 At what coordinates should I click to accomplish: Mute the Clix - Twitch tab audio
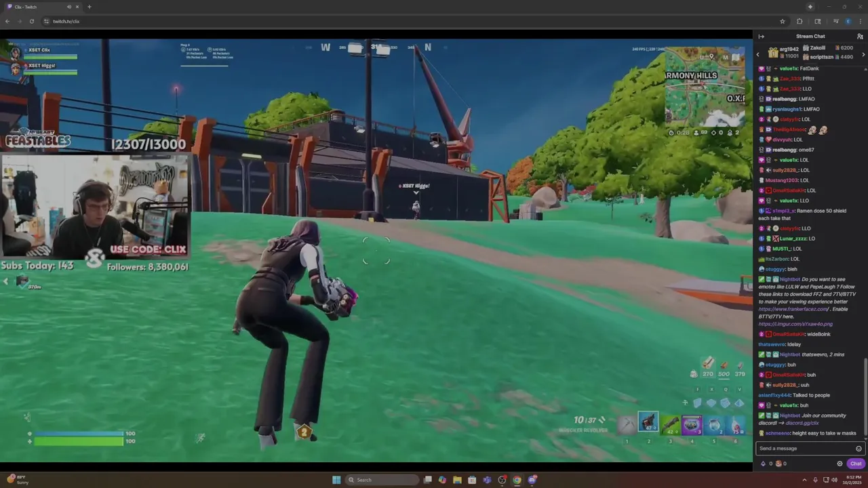click(69, 7)
